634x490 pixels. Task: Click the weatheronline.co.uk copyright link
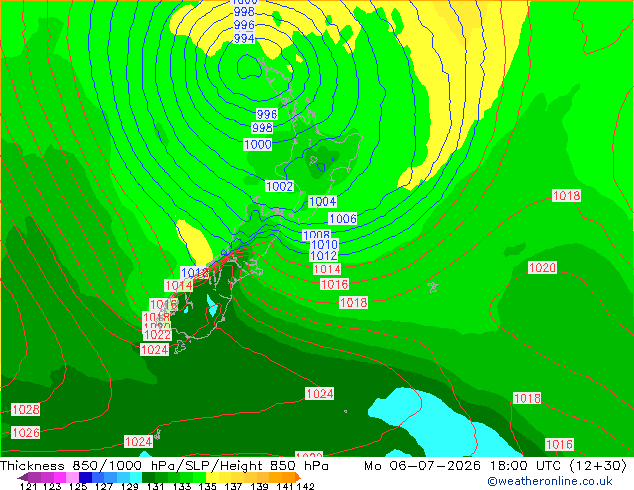pyautogui.click(x=550, y=481)
